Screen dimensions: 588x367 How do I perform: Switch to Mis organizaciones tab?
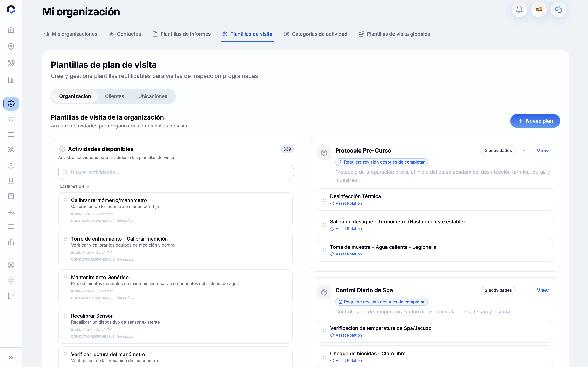coord(70,34)
